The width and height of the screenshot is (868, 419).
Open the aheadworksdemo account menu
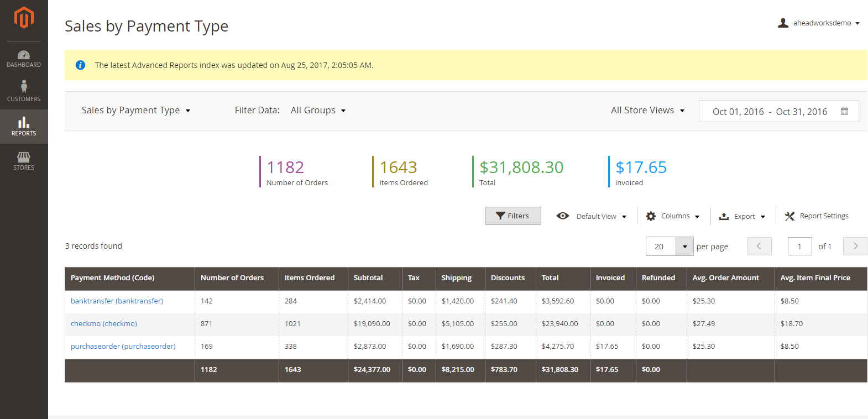pyautogui.click(x=819, y=23)
